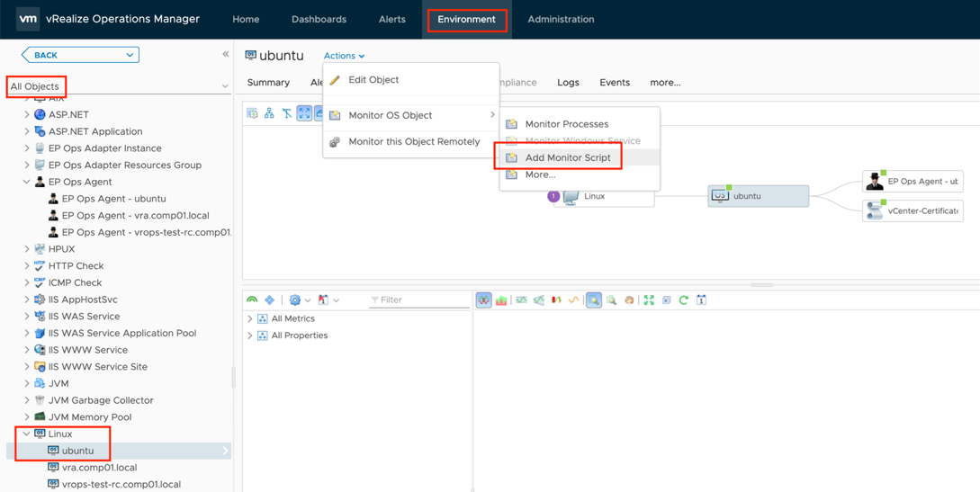Click the pan hand icon in chart toolbar
This screenshot has width=980, height=492.
point(629,300)
